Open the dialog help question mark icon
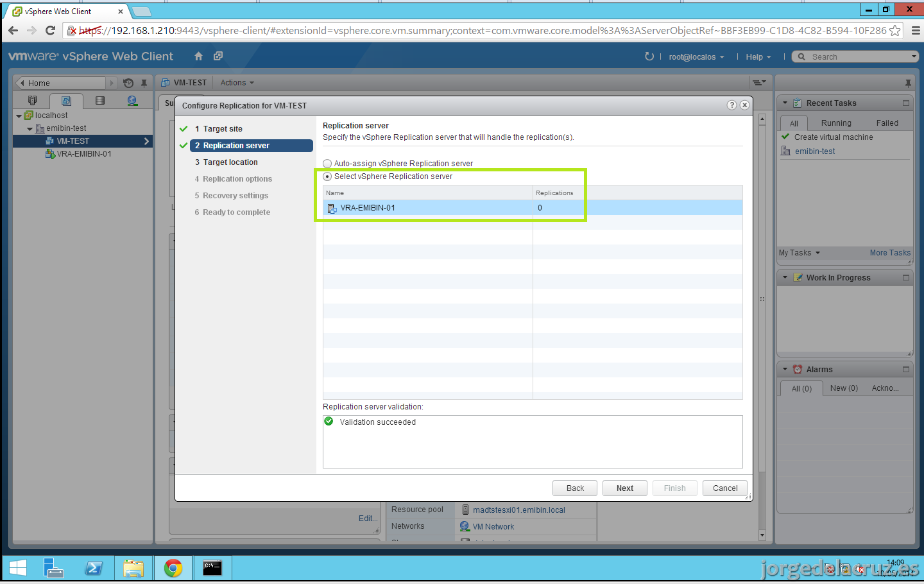 point(732,105)
